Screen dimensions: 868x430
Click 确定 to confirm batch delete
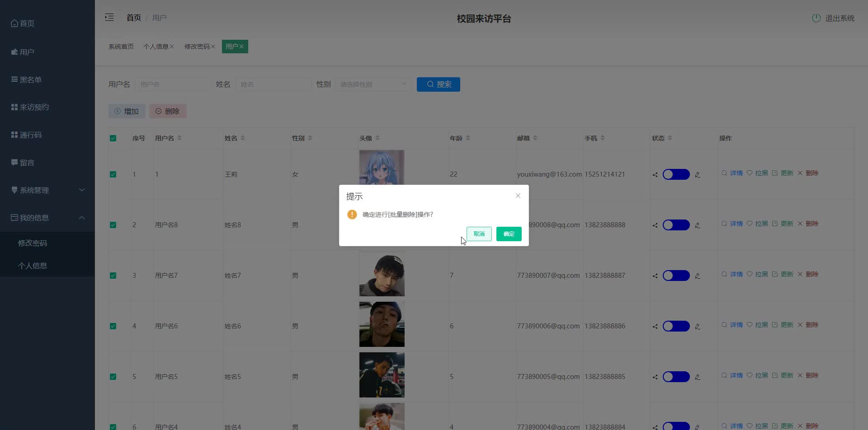tap(509, 234)
